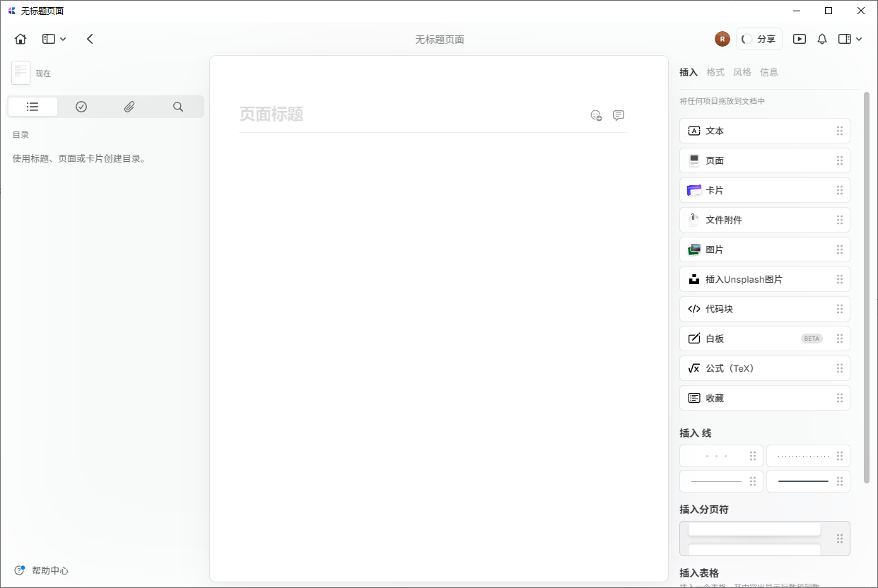Insert the page break block

[765, 539]
